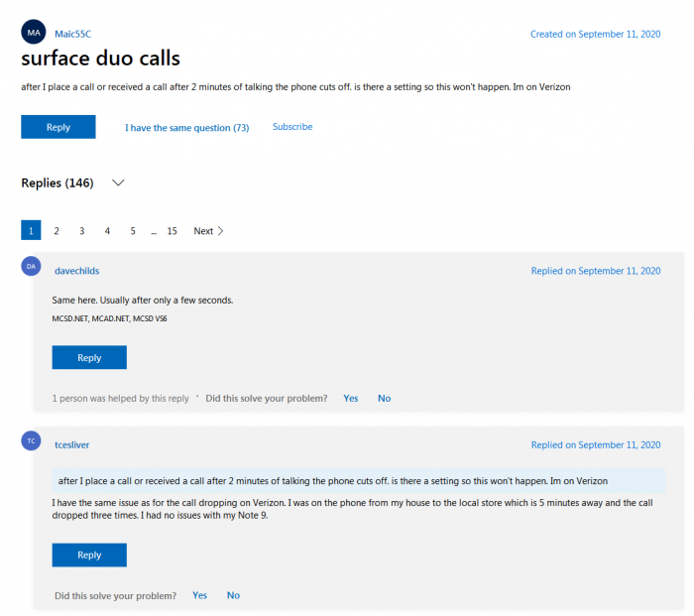Answer Yes on tcesliver's reply
694x616 pixels.
pos(200,595)
